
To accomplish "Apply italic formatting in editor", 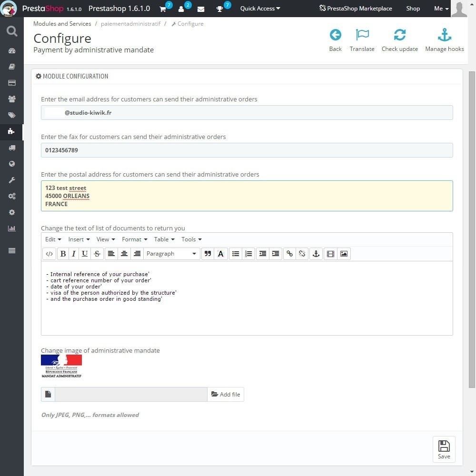I will (73, 254).
